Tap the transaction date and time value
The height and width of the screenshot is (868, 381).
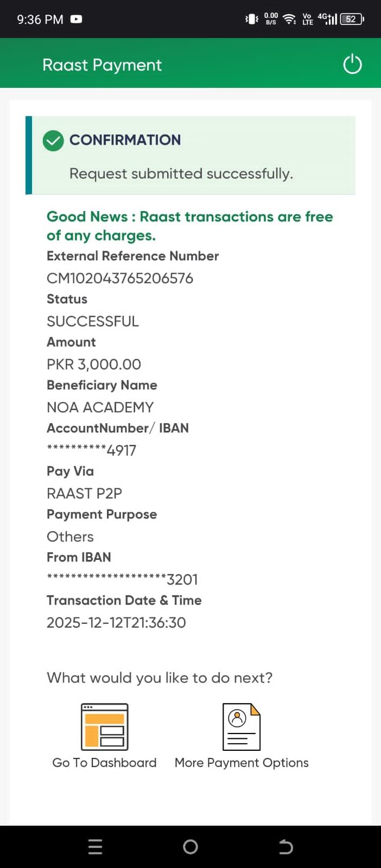pos(116,622)
